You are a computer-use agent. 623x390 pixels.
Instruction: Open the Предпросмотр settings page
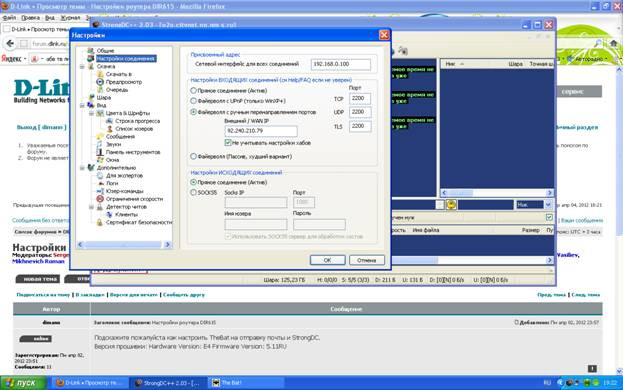click(x=124, y=82)
